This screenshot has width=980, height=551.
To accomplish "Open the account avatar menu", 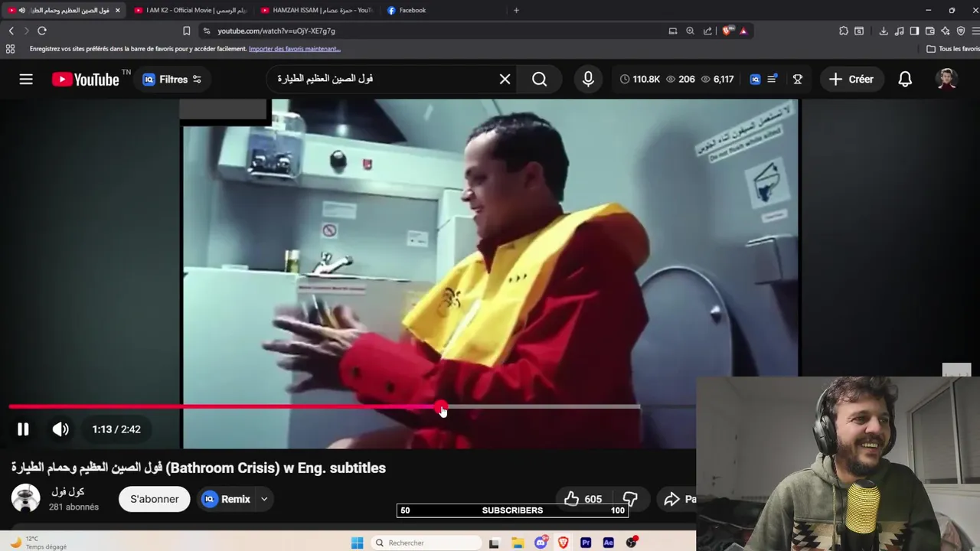I will [x=946, y=79].
